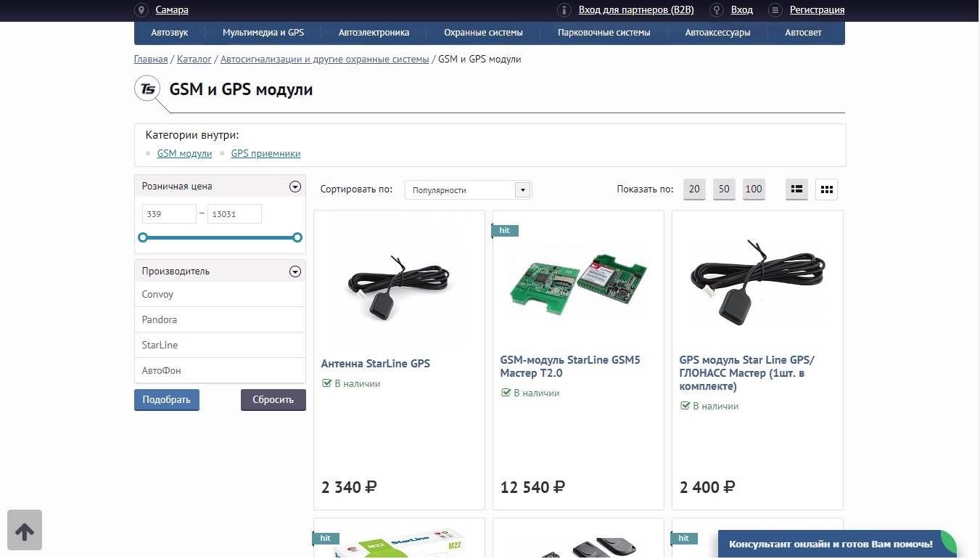
Task: Switch to grid view layout icon
Action: coord(826,189)
